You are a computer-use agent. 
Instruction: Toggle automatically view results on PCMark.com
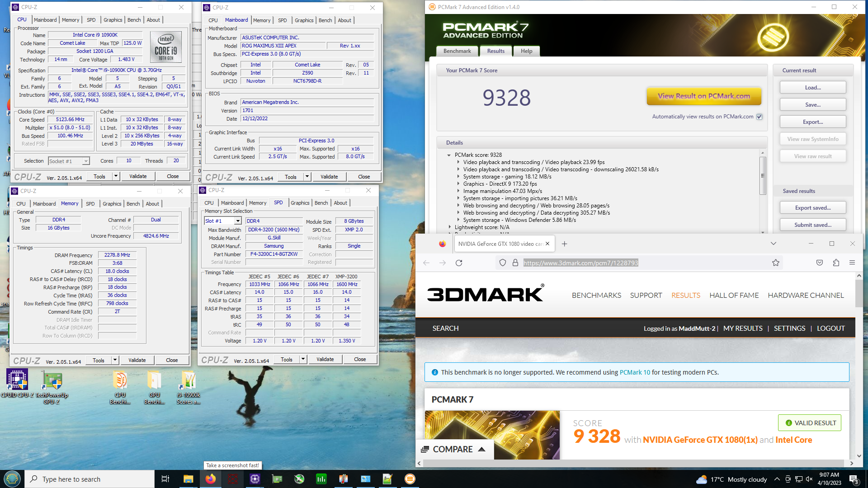point(759,117)
